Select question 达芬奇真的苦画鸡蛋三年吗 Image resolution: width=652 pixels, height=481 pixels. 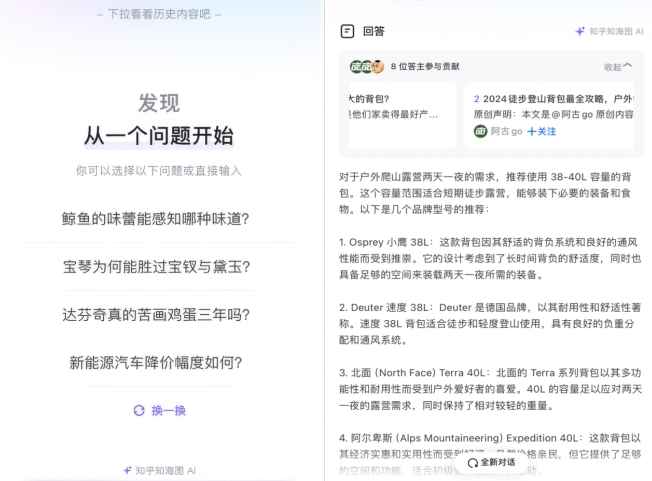pyautogui.click(x=156, y=315)
